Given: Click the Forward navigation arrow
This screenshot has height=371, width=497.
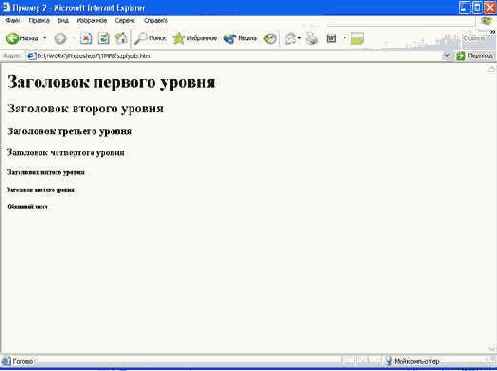Looking at the screenshot, I should point(60,39).
